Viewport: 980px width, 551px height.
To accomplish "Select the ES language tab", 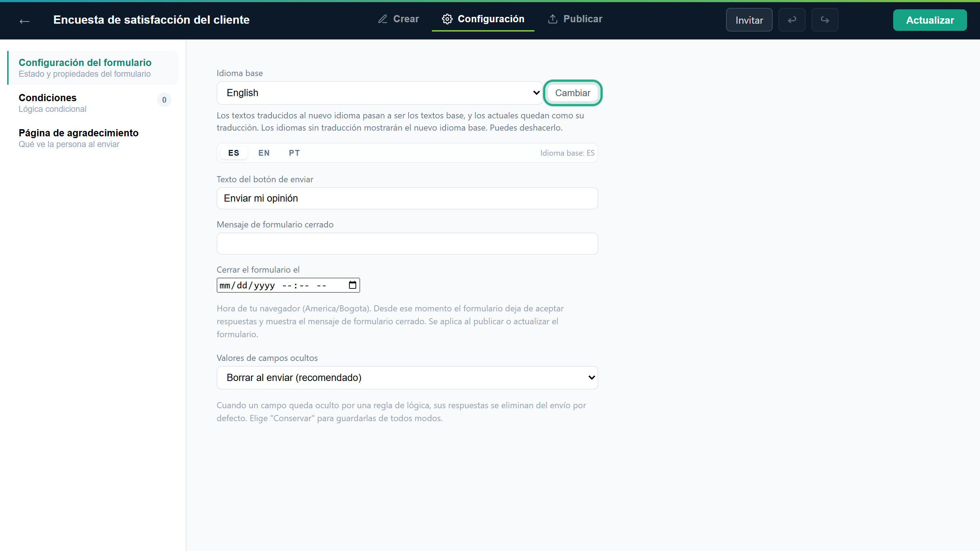I will (x=234, y=153).
